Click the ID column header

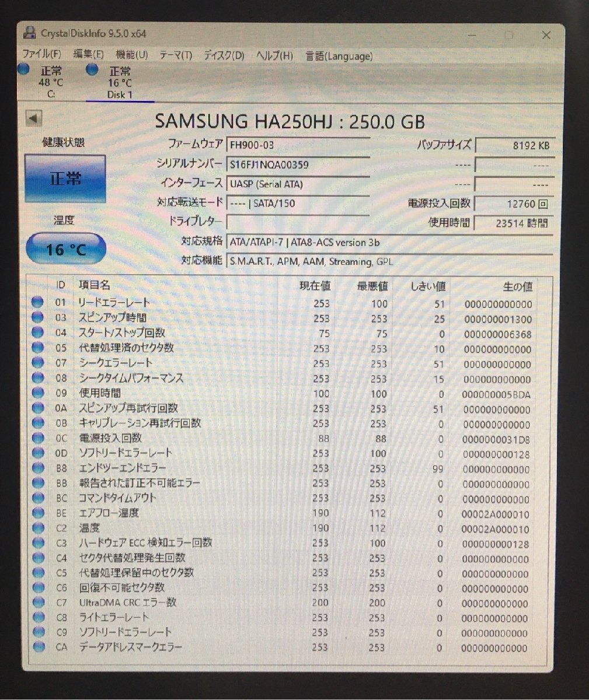coord(60,285)
